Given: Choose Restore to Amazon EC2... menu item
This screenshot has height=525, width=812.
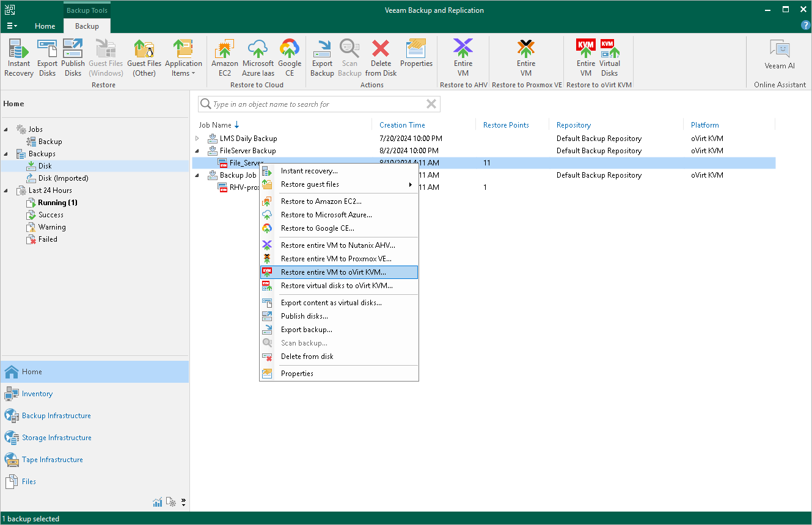Looking at the screenshot, I should [x=339, y=201].
